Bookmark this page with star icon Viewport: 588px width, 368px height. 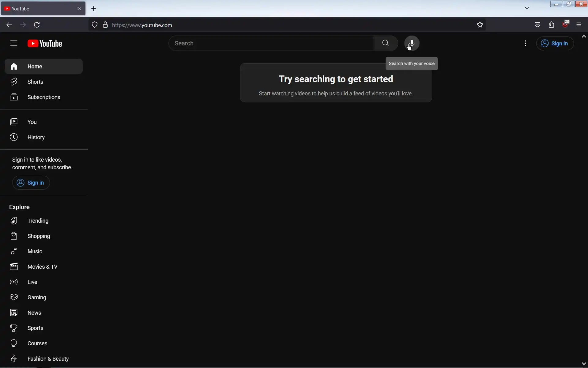click(x=480, y=25)
